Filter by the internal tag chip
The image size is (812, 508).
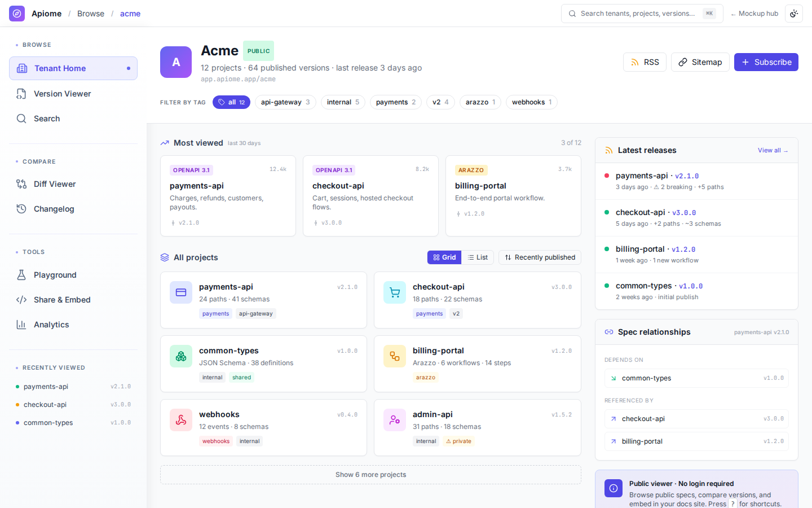pos(343,102)
